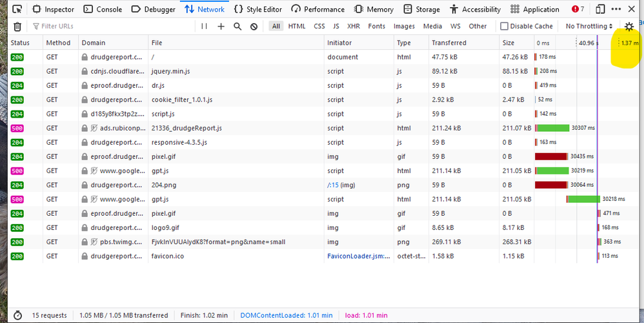644x323 pixels.
Task: Click the request blocking circle-slash icon
Action: click(x=254, y=26)
